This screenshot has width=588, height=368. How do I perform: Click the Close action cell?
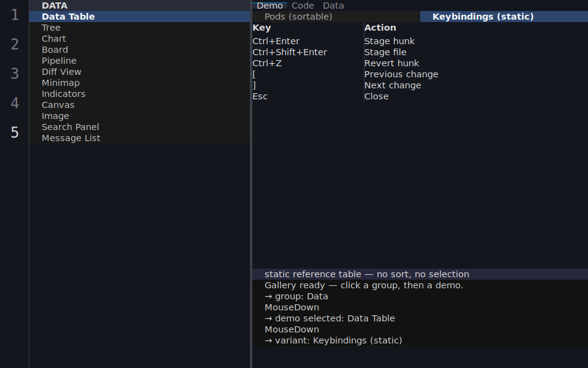pos(476,96)
